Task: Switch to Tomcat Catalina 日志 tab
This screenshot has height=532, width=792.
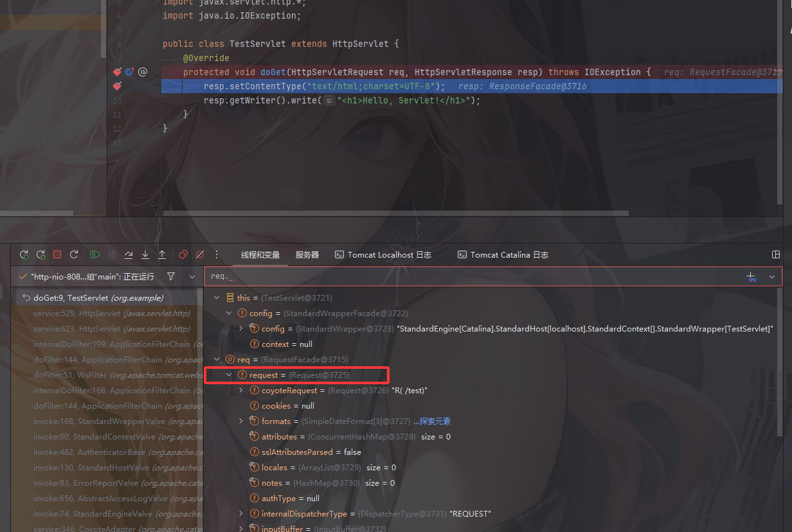Action: click(503, 255)
